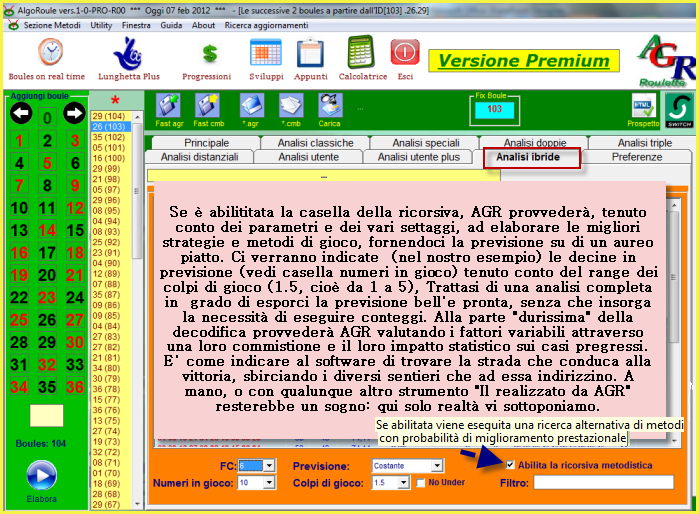
Task: Open Lunghetta Plus tool
Action: (127, 53)
